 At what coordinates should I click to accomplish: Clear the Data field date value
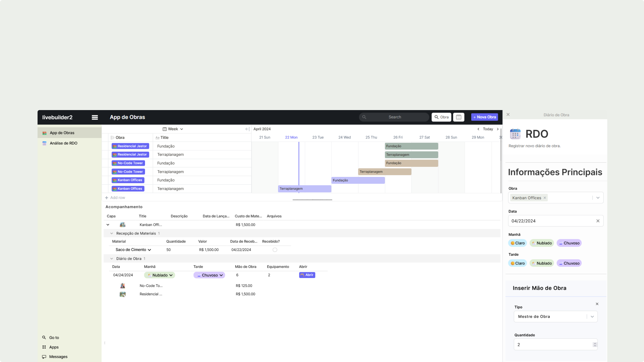click(598, 221)
